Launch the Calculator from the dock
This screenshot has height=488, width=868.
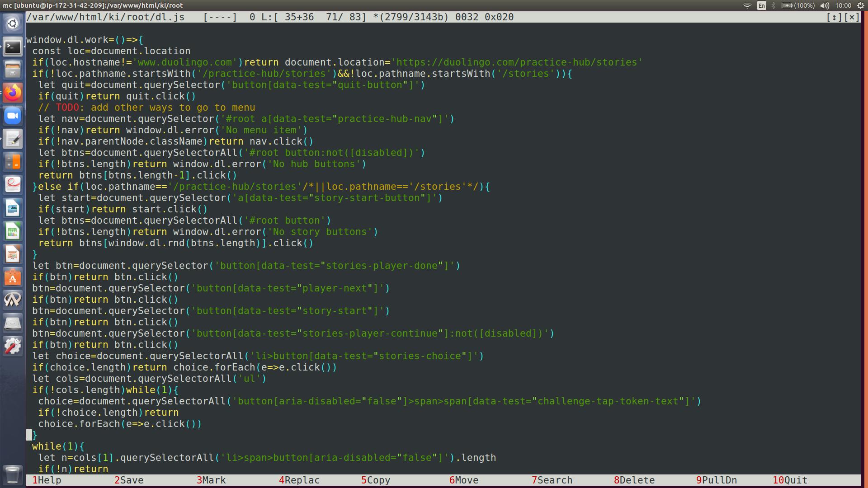[x=13, y=161]
